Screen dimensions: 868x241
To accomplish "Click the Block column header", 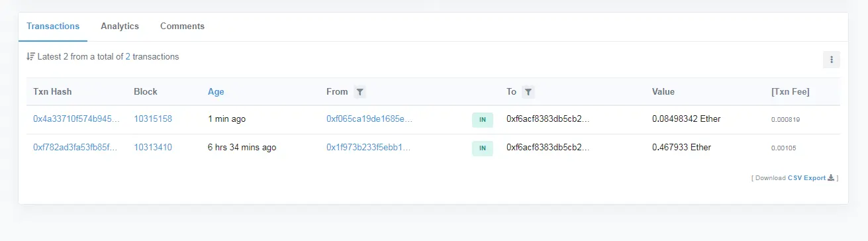I will click(x=146, y=92).
